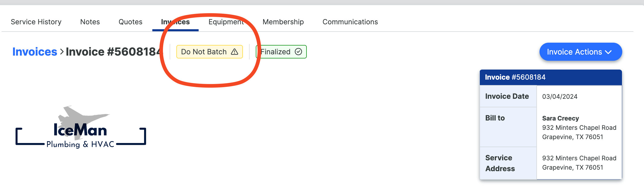Viewport: 644px width, 196px height.
Task: Click the Invoice #5608184 panel header
Action: click(551, 77)
